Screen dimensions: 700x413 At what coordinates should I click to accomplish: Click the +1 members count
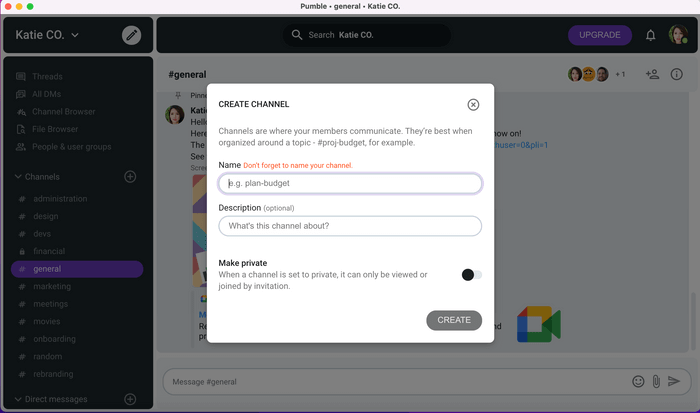621,74
